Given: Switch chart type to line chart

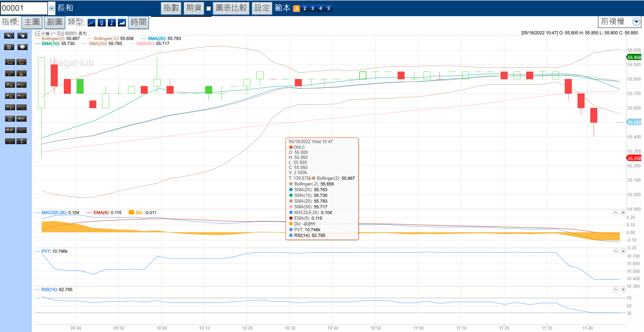Looking at the screenshot, I should [x=91, y=23].
